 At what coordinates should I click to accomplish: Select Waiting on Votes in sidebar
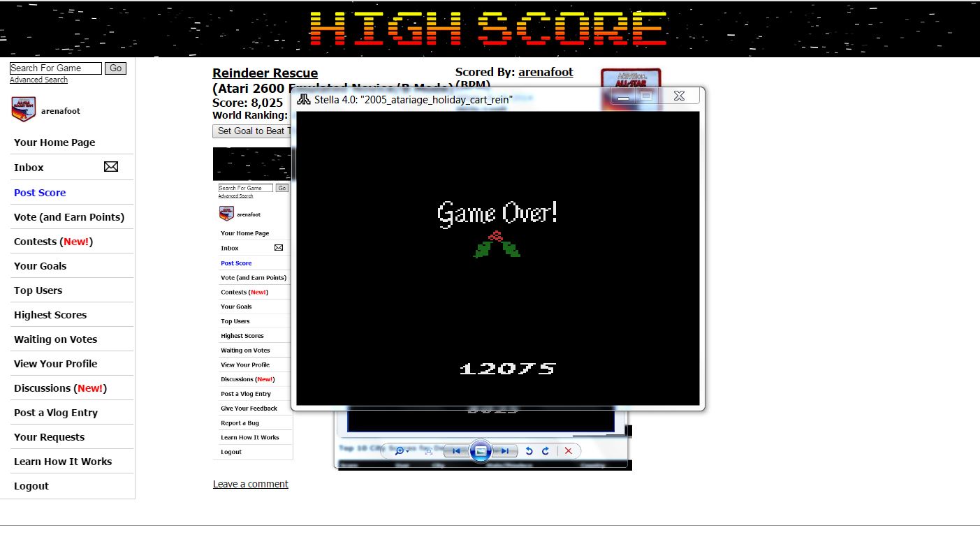[55, 339]
